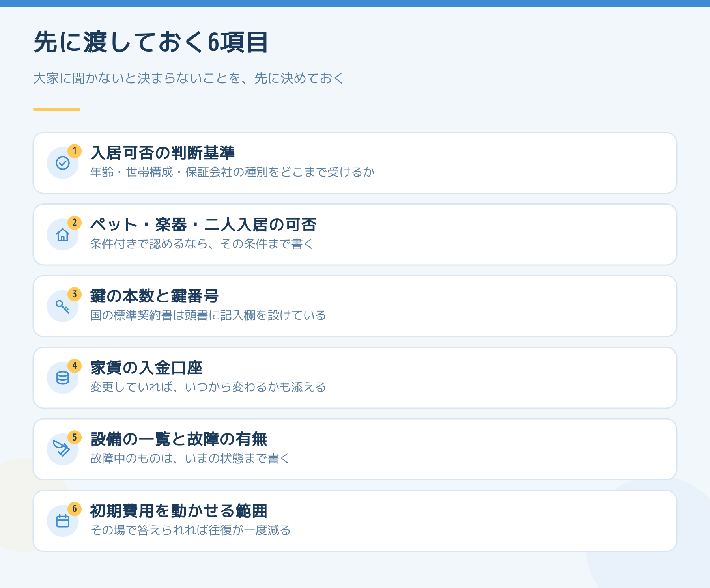Viewport: 710px width, 588px height.
Task: Select the heading 家賃の入金口座
Action: (146, 368)
